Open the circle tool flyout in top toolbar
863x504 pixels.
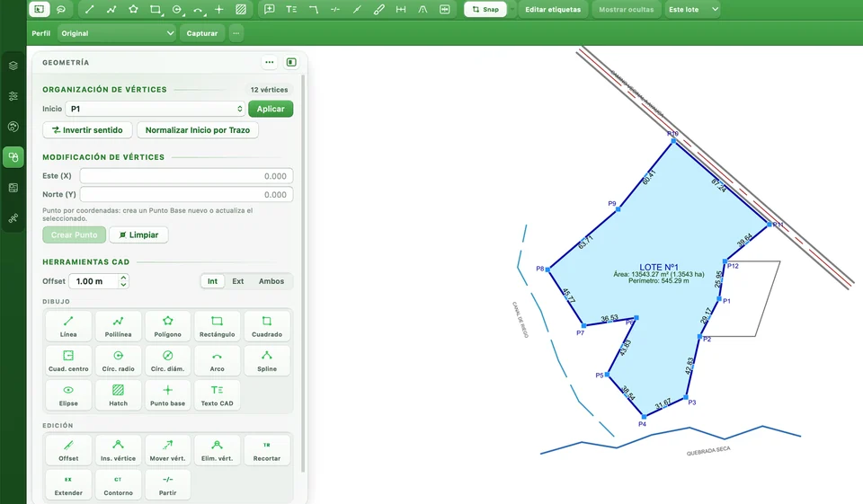tap(177, 9)
